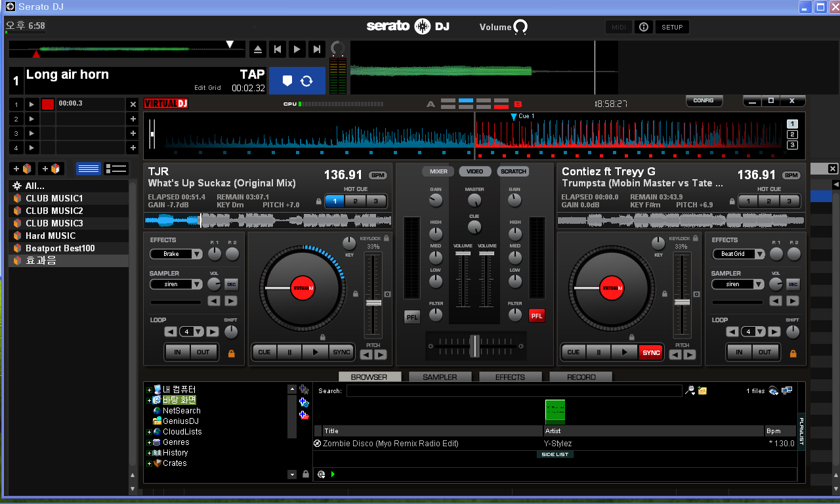
Task: Click left deck pitch fader handle
Action: pos(373,303)
